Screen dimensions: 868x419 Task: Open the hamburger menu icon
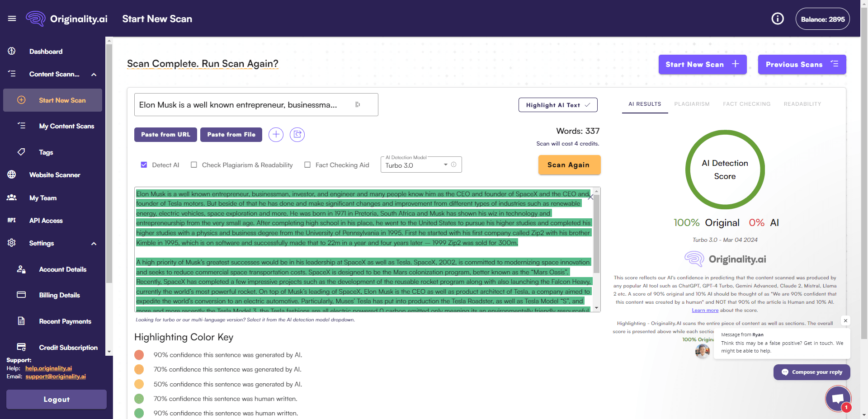[x=12, y=19]
